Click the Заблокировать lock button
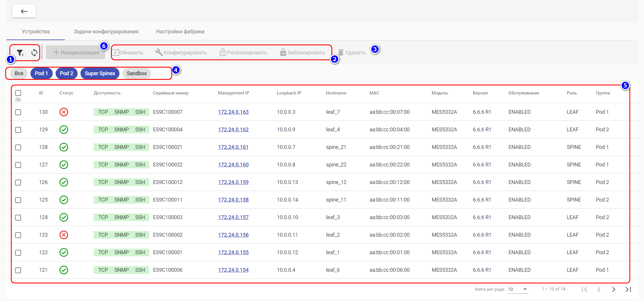Image resolution: width=644 pixels, height=301 pixels. (x=302, y=53)
